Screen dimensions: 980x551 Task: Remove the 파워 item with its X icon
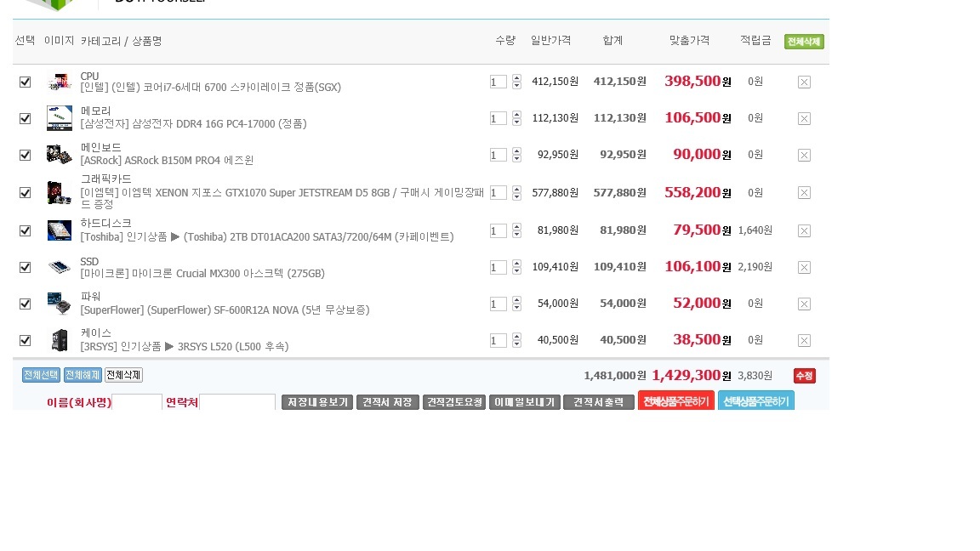804,304
